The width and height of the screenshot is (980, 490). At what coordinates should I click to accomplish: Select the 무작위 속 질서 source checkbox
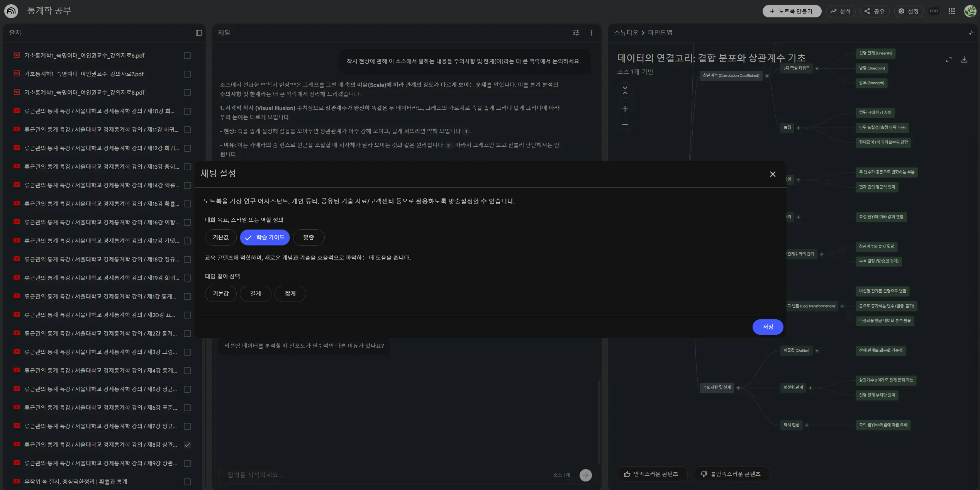pos(187,482)
